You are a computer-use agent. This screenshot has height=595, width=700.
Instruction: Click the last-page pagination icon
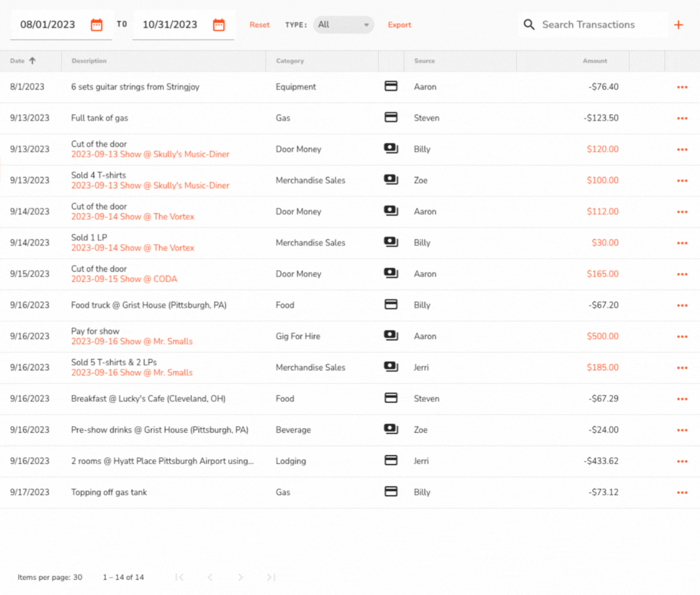(x=270, y=577)
